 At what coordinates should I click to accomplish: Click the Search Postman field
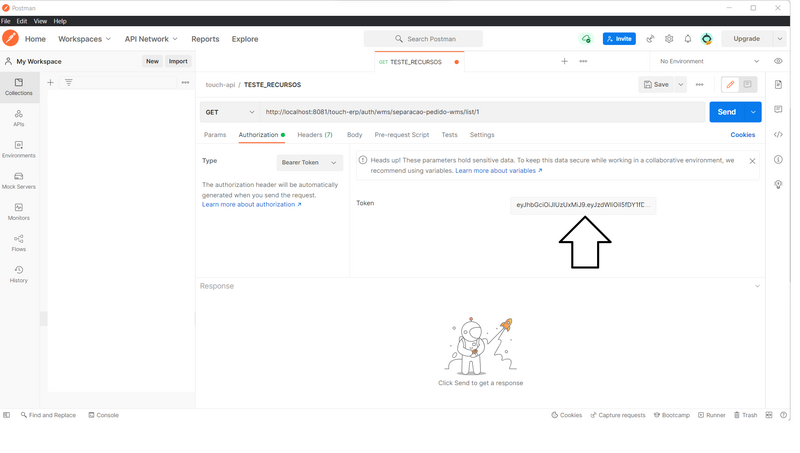[423, 39]
